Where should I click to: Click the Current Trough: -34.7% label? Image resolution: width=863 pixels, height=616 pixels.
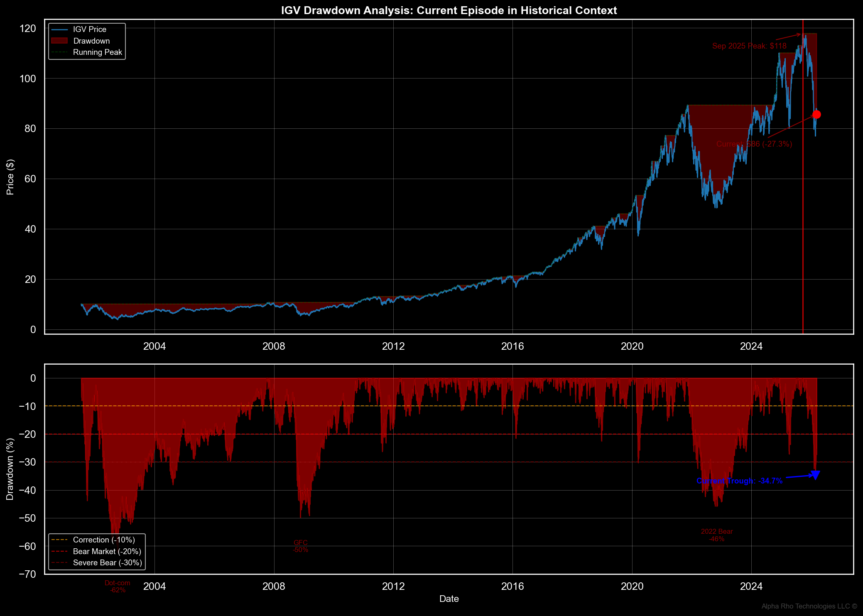coord(739,481)
